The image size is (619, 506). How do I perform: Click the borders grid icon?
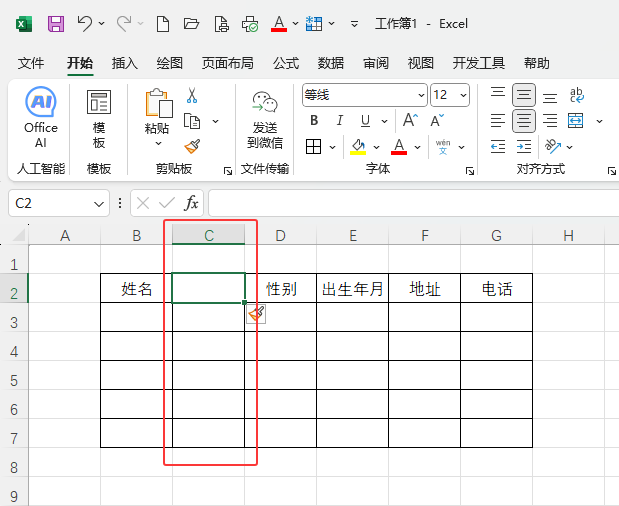click(x=313, y=147)
